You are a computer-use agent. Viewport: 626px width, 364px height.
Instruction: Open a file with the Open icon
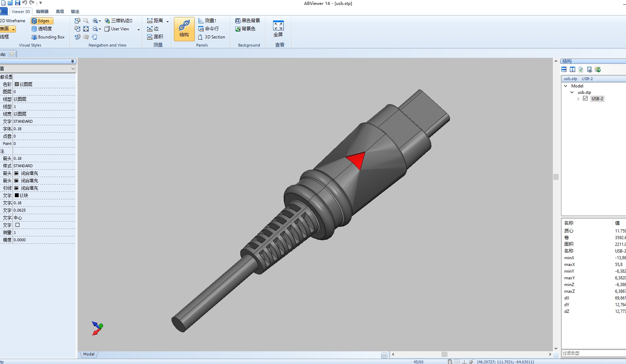click(10, 3)
